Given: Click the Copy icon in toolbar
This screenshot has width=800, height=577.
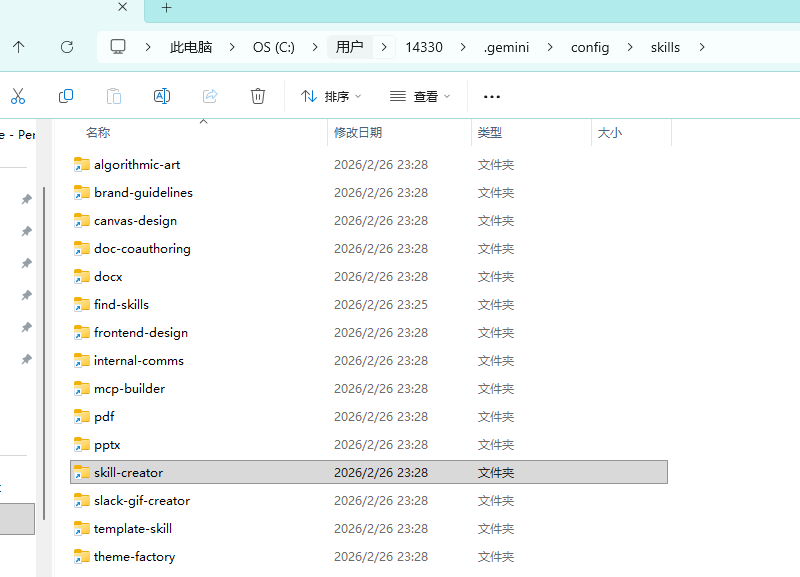Looking at the screenshot, I should point(66,96).
